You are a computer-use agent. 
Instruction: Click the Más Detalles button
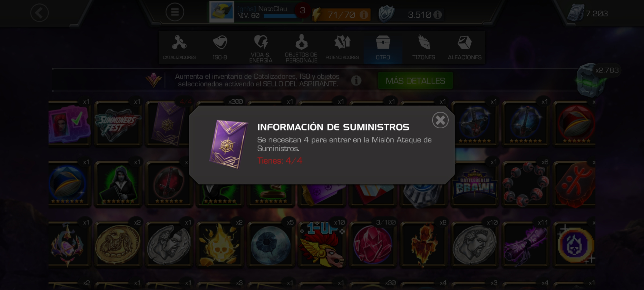click(x=415, y=81)
